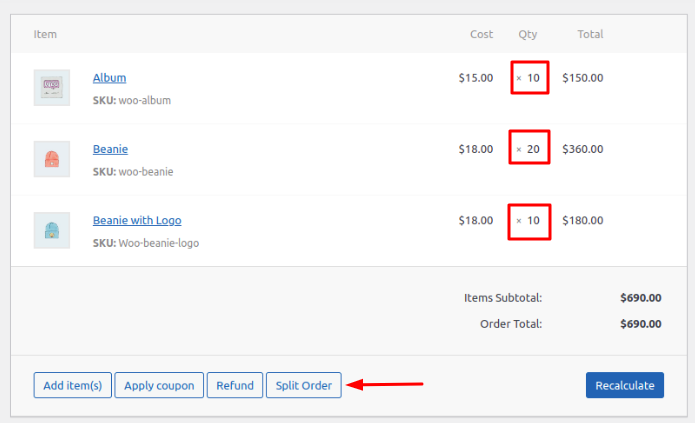Click the Split Order button

tap(304, 385)
